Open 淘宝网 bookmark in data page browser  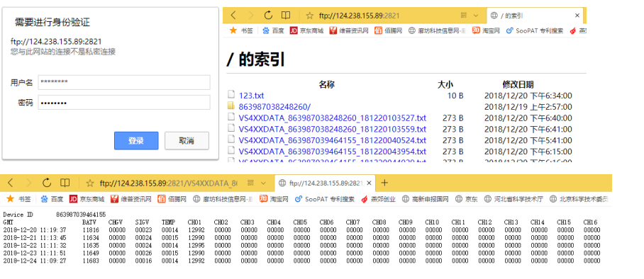coord(274,199)
